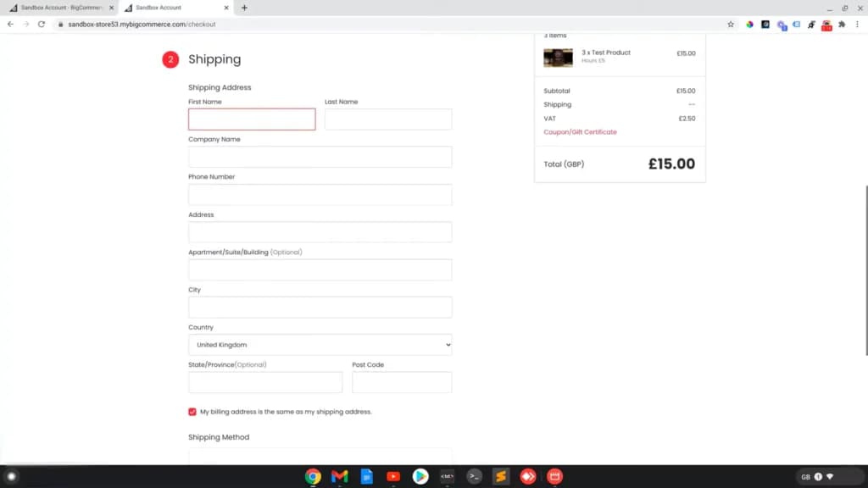
Task: Open Gmail from the shelf
Action: click(x=339, y=476)
